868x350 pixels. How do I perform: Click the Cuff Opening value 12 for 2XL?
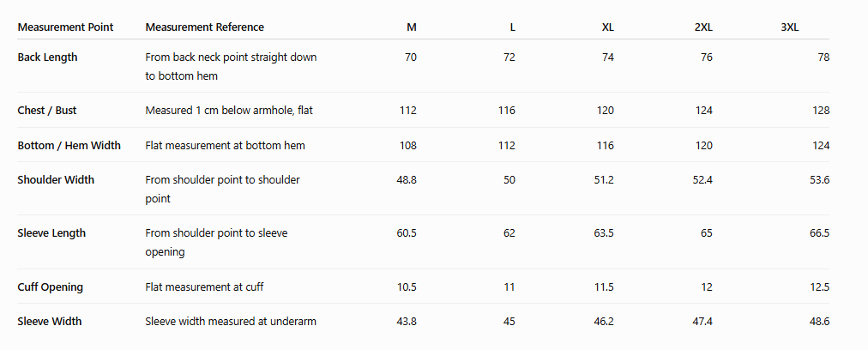pyautogui.click(x=707, y=287)
